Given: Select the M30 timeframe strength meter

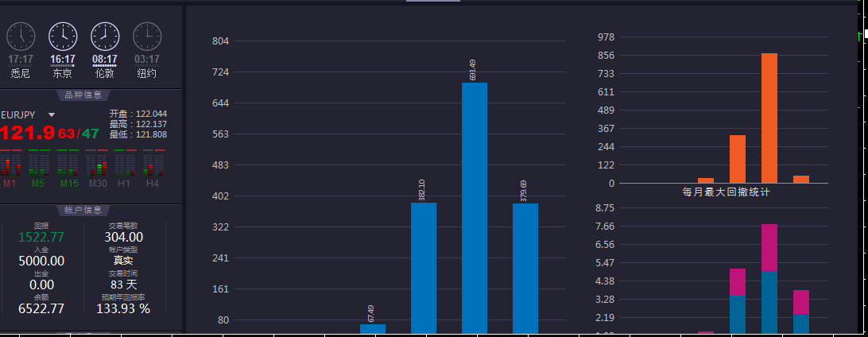Looking at the screenshot, I should 97,169.
